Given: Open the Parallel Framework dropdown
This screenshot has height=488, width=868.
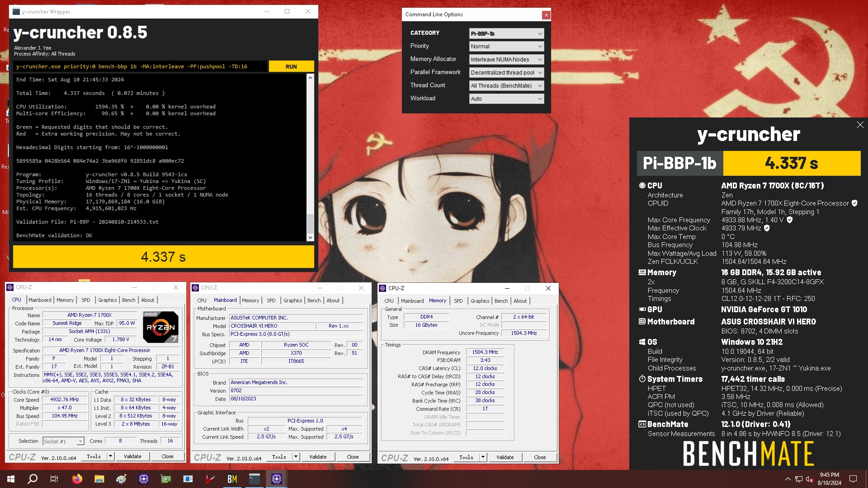Looking at the screenshot, I should pyautogui.click(x=506, y=73).
